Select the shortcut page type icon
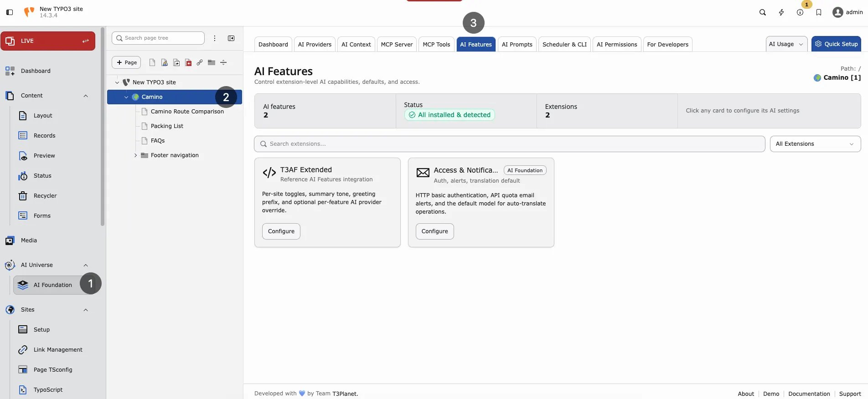Viewport: 868px width, 399px height. tap(176, 62)
